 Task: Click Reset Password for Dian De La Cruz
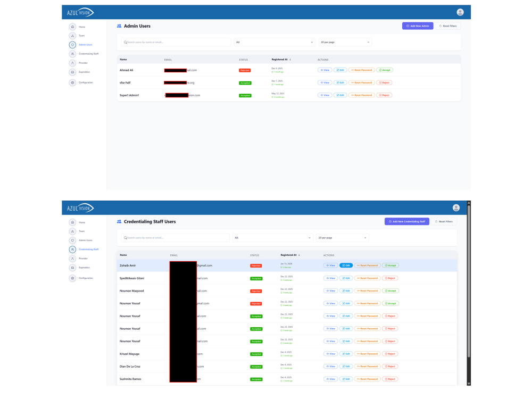[368, 367]
